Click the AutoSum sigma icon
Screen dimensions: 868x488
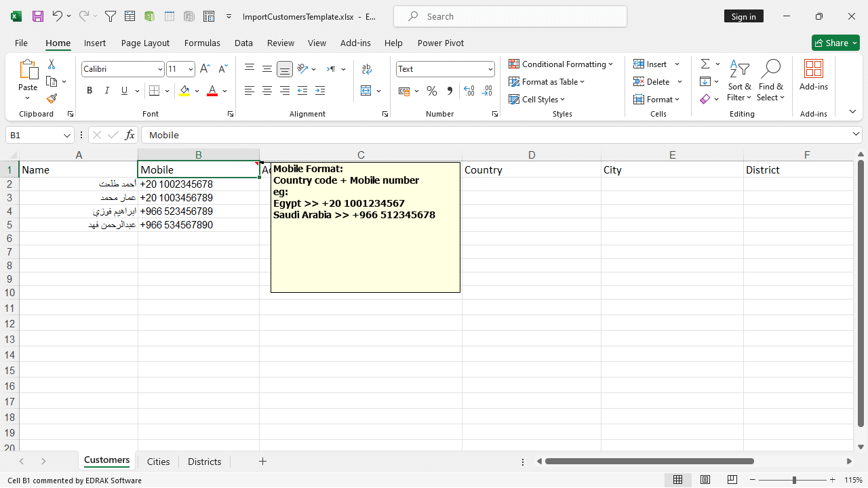tap(705, 64)
